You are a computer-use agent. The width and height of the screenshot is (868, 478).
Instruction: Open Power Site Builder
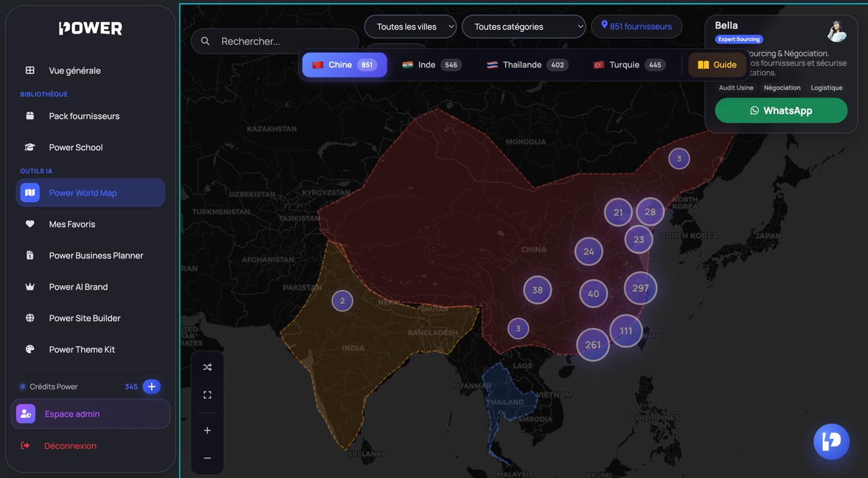tap(91, 318)
